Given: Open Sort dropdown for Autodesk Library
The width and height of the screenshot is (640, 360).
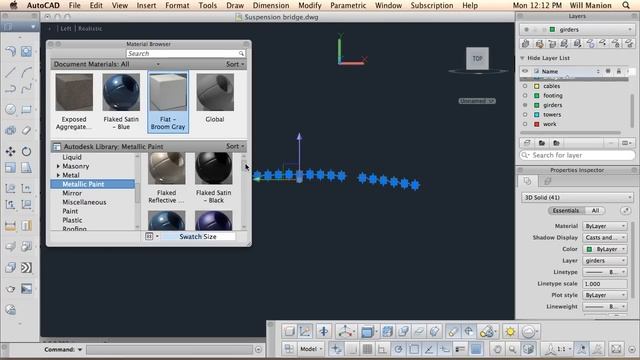Looking at the screenshot, I should point(235,146).
